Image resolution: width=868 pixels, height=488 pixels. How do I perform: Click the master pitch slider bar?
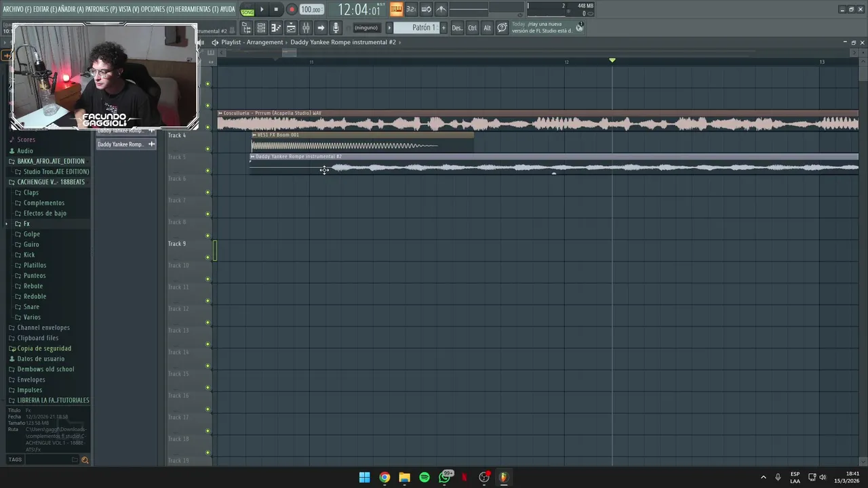click(469, 9)
